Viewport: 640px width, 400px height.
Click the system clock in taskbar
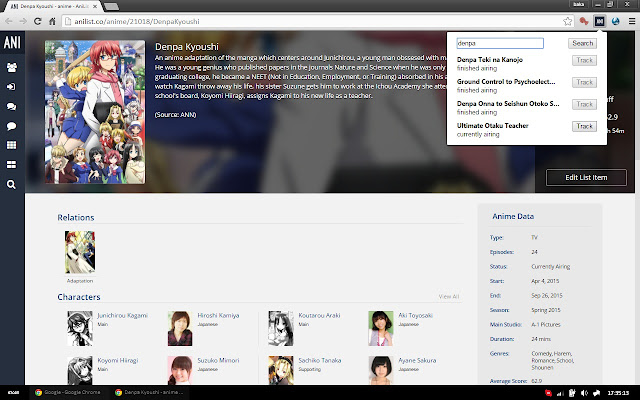coord(618,393)
